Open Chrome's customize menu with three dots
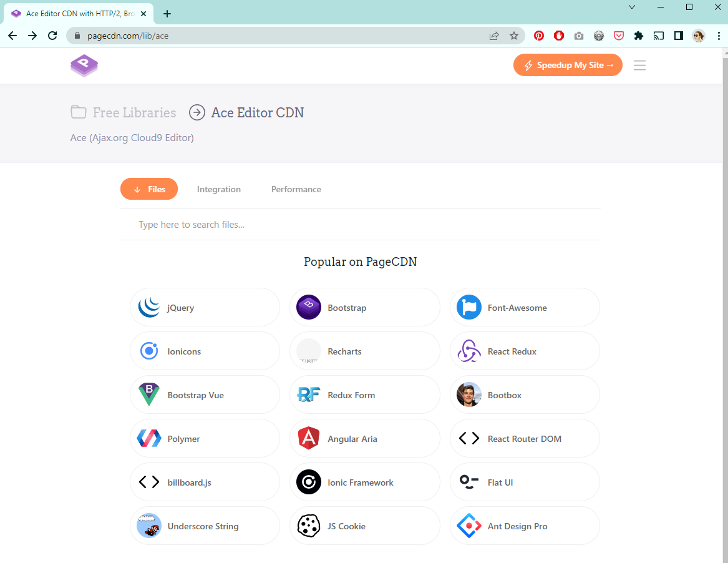This screenshot has width=728, height=563. click(x=719, y=36)
